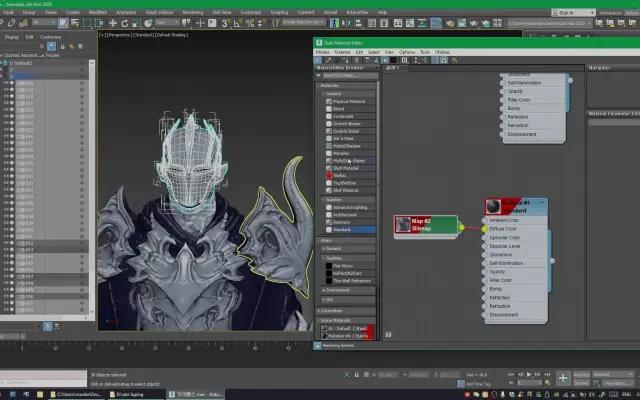Click the Go to Start playback button

tap(511, 374)
